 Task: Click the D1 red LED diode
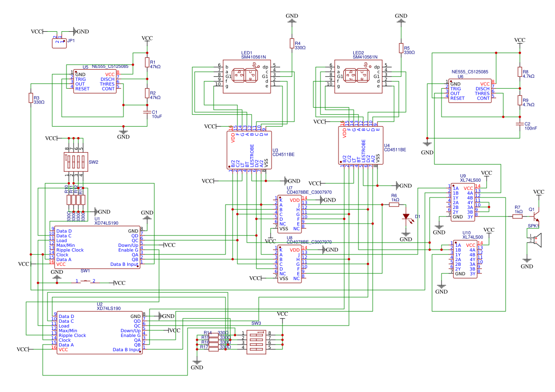(406, 216)
